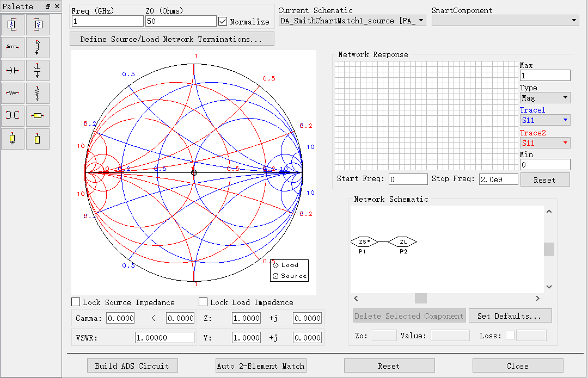Click the Min value field
Screen dimensions: 588x378
pyautogui.click(x=545, y=165)
